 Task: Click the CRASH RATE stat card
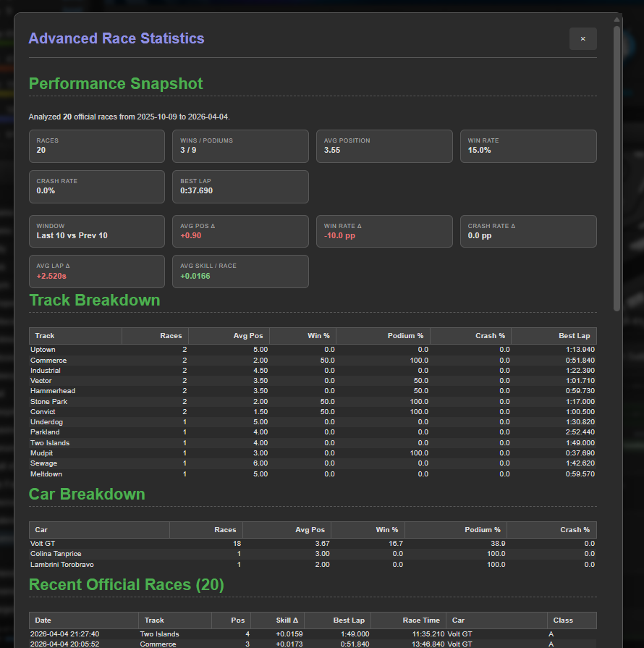pos(96,187)
